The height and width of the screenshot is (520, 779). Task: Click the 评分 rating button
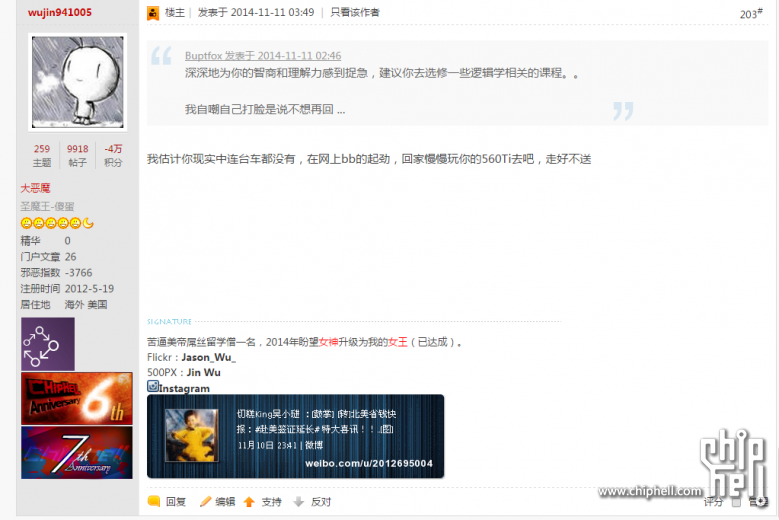(x=713, y=502)
